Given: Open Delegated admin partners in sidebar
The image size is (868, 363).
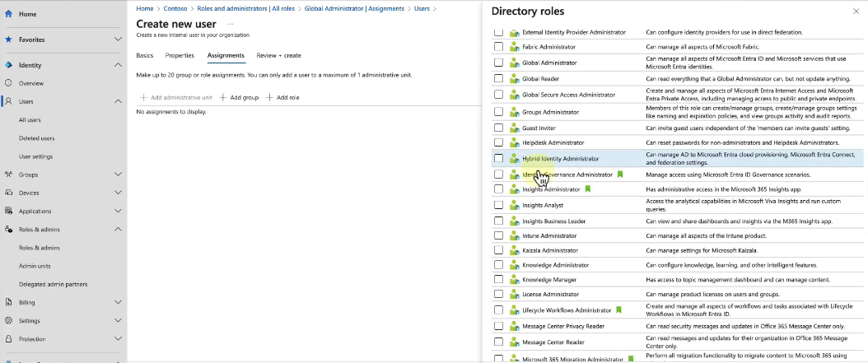Looking at the screenshot, I should (54, 284).
